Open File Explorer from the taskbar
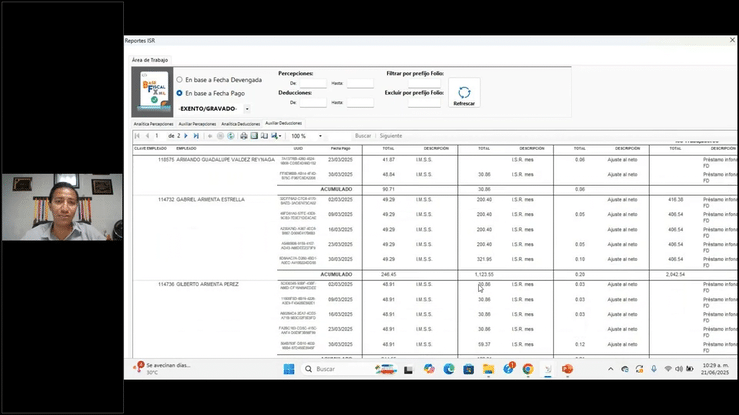Viewport: 739px width, 415px height. pos(488,369)
